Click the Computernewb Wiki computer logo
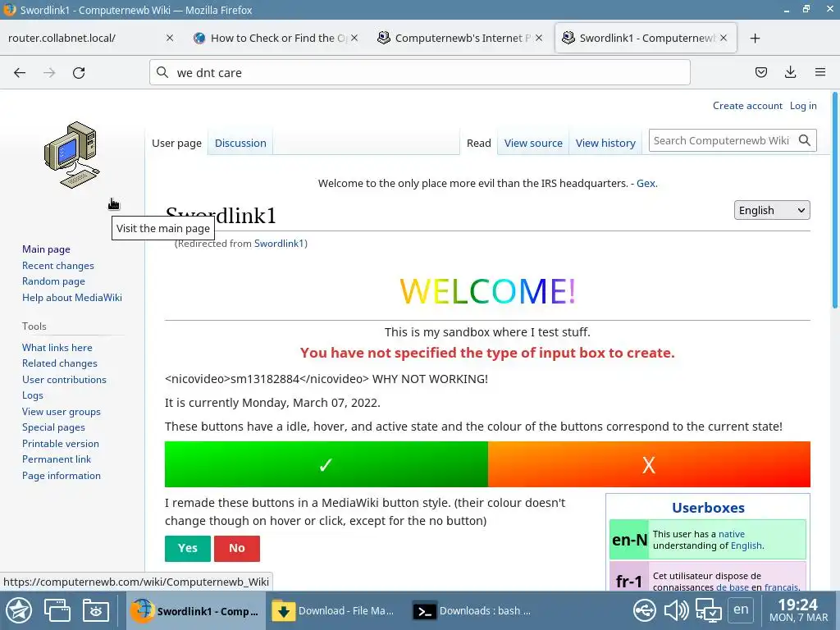This screenshot has width=840, height=630. point(72,155)
